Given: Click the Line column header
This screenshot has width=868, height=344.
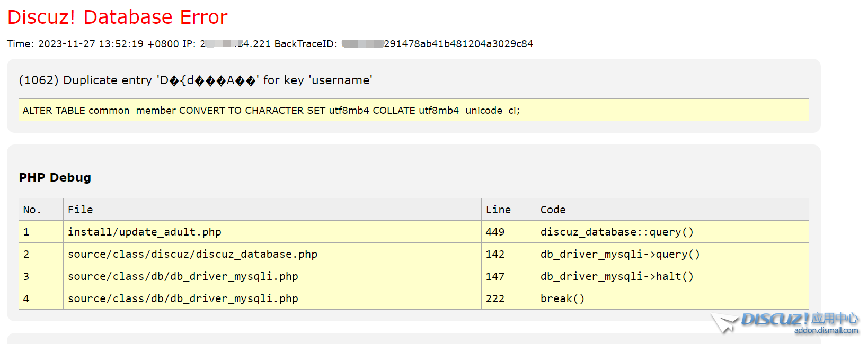Looking at the screenshot, I should coord(498,210).
